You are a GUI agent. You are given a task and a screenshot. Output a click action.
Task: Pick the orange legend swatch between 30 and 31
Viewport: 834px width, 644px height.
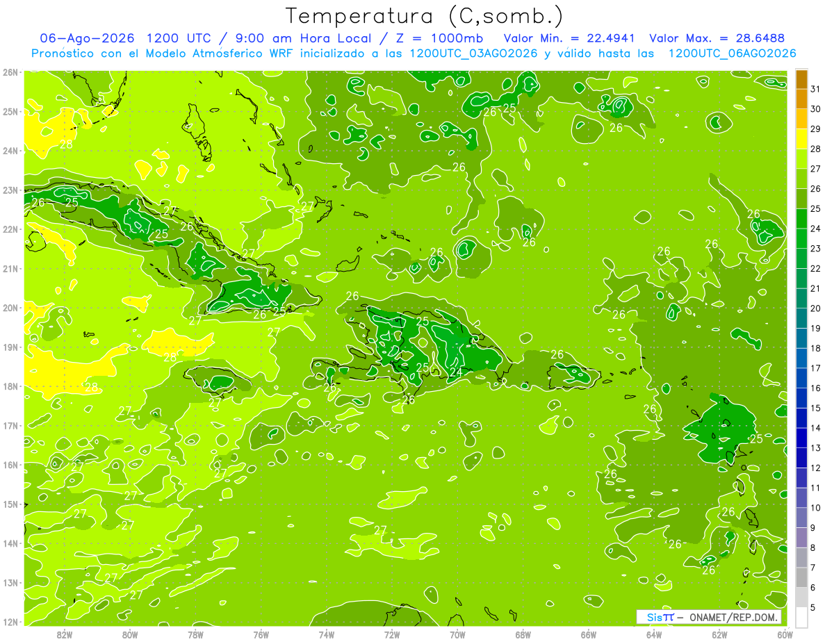tap(801, 99)
